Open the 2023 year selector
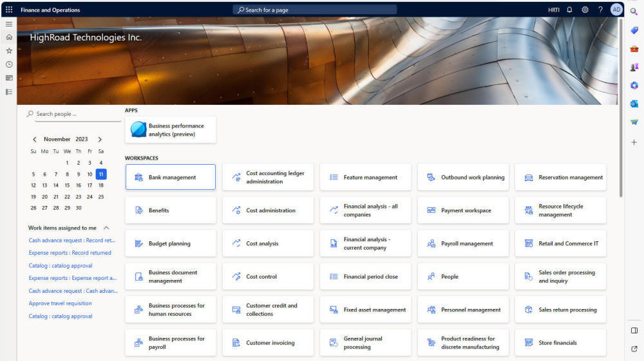644x361 pixels. coord(82,139)
